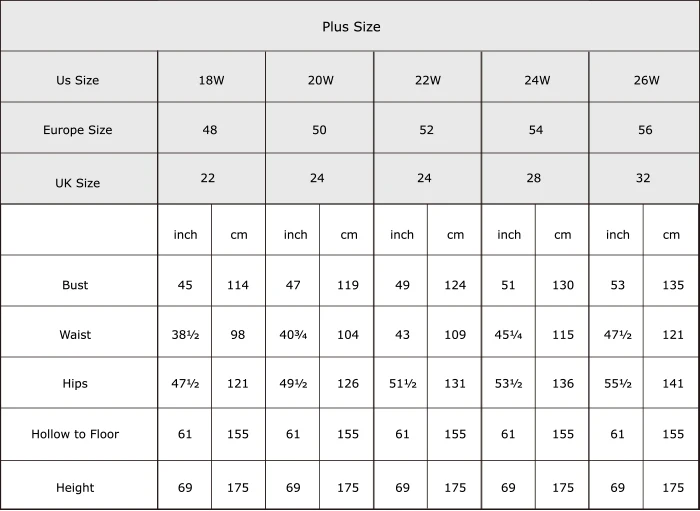
Task: Select the 18W US size cell
Action: (x=211, y=80)
